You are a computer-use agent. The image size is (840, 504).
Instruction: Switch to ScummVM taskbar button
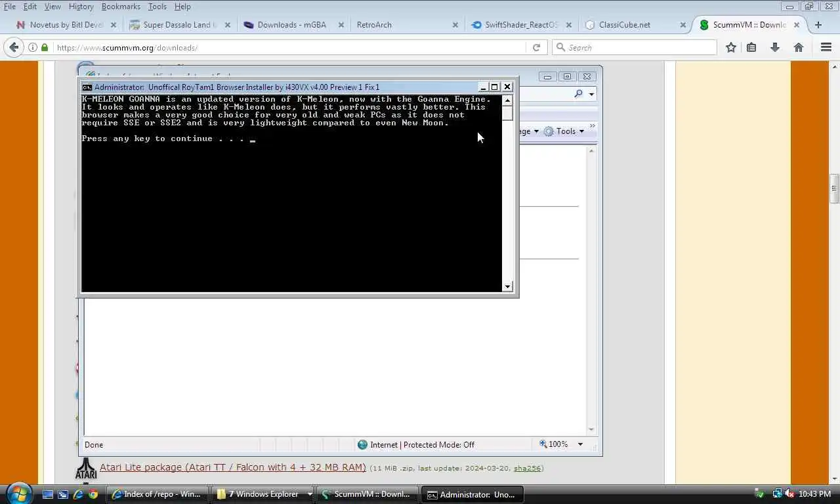tap(368, 494)
